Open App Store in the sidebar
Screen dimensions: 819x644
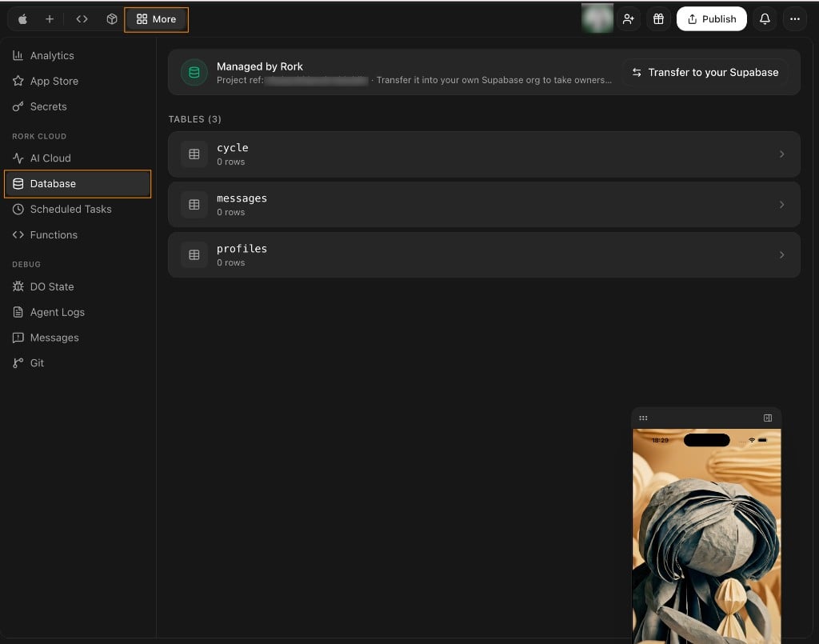tap(78, 81)
